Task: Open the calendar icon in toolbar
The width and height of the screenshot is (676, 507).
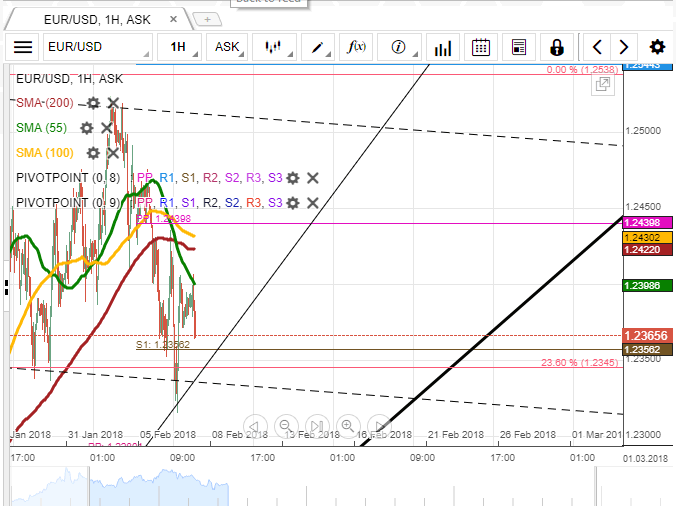Action: pos(481,47)
